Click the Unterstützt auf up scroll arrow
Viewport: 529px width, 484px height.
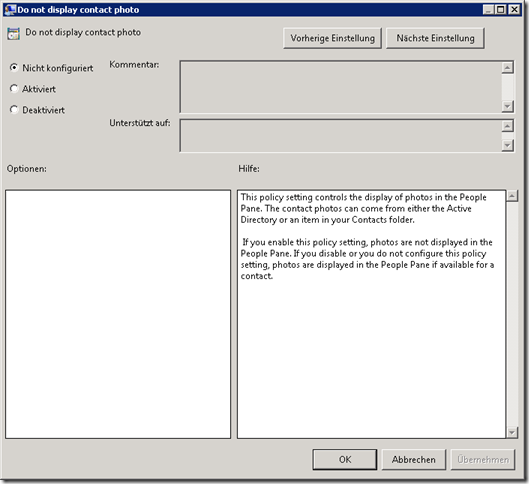pos(507,126)
